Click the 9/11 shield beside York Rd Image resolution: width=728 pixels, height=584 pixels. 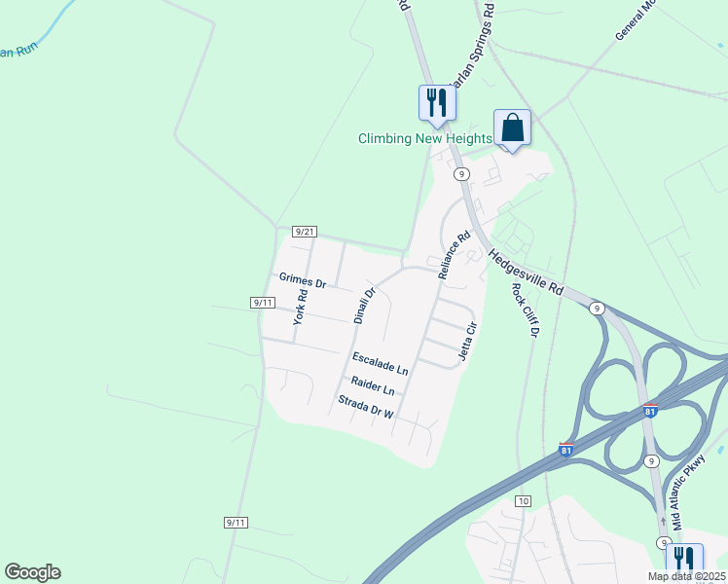point(263,303)
